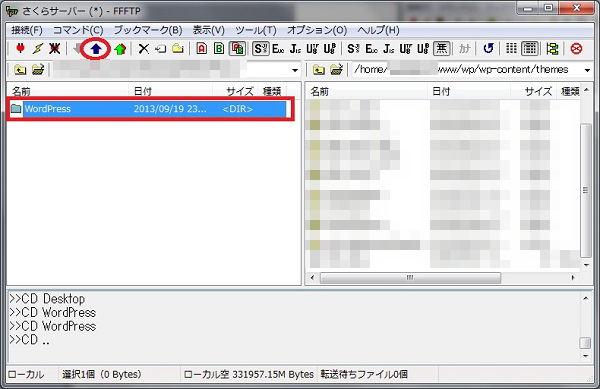Toggle ASCII transfer mode A button
This screenshot has height=389, width=600.
(202, 49)
